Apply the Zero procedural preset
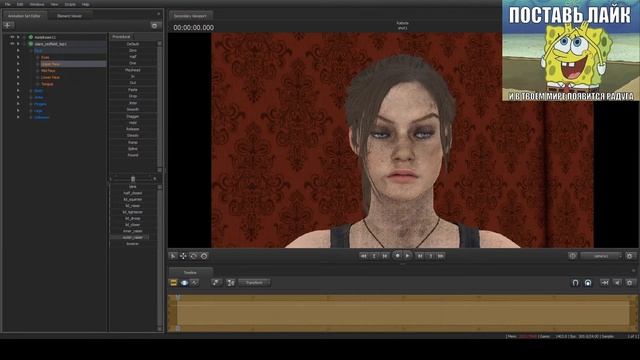This screenshot has height=360, width=640. 133,50
